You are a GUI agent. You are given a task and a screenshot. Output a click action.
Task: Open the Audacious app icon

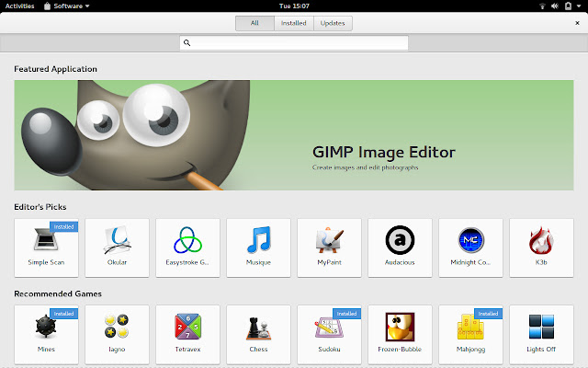pyautogui.click(x=401, y=240)
